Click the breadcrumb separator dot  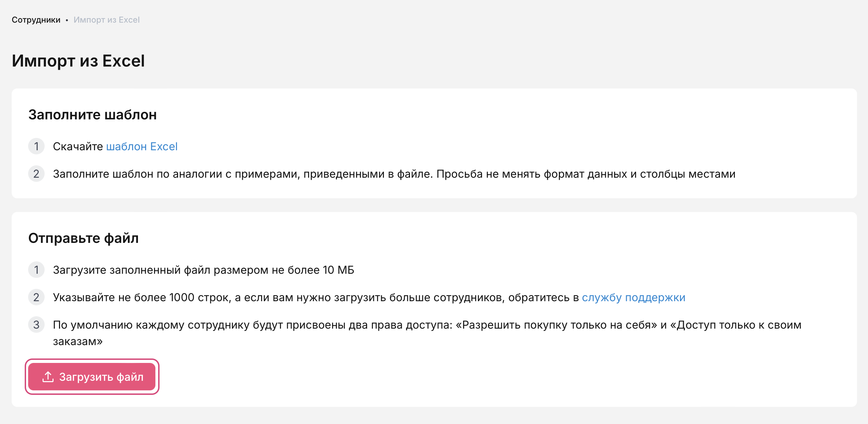tap(67, 20)
